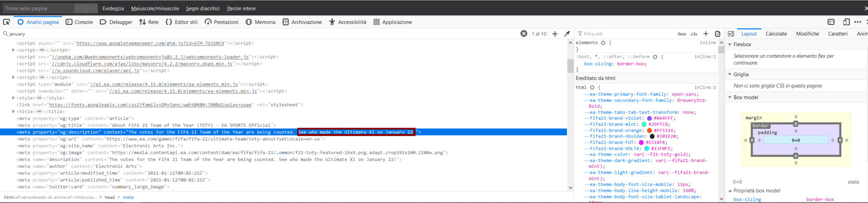The width and height of the screenshot is (868, 203).
Task: Switch to the Calcolate sidebar tab
Action: point(776,33)
